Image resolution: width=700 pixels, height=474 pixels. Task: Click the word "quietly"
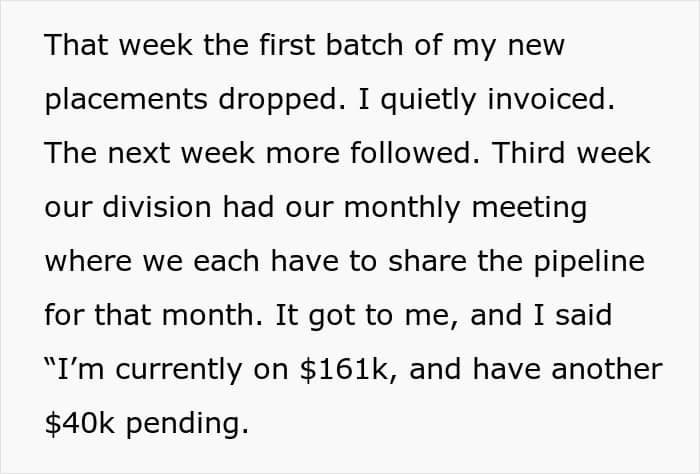[x=428, y=100]
